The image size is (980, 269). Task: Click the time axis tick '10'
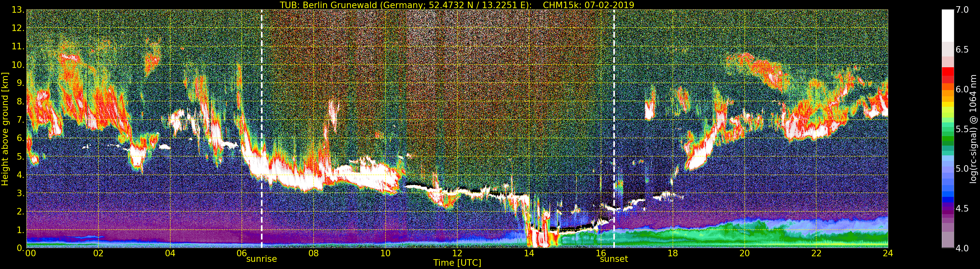[385, 253]
